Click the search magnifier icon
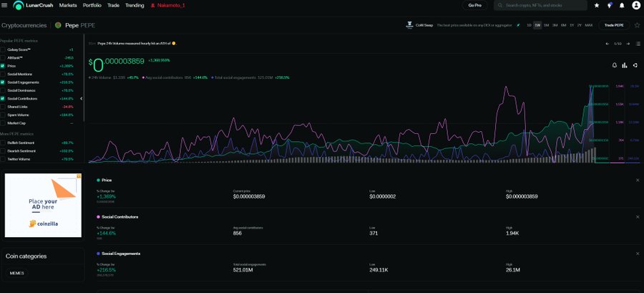This screenshot has height=293, width=644. [500, 5]
